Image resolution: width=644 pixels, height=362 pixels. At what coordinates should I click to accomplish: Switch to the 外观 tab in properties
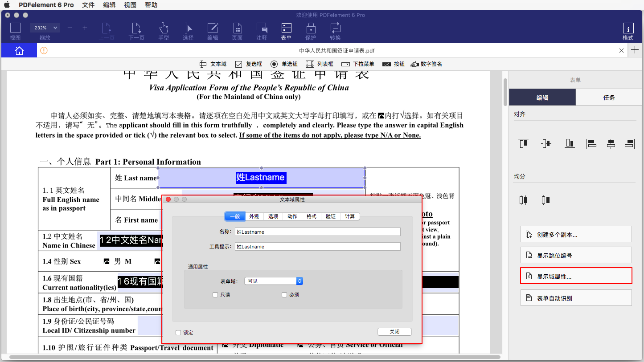click(x=254, y=216)
